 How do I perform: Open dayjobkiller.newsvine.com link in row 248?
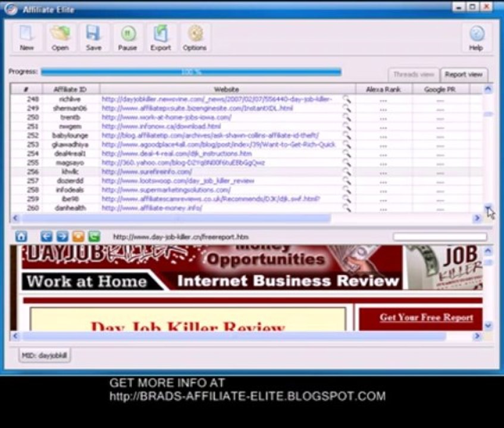[x=217, y=99]
